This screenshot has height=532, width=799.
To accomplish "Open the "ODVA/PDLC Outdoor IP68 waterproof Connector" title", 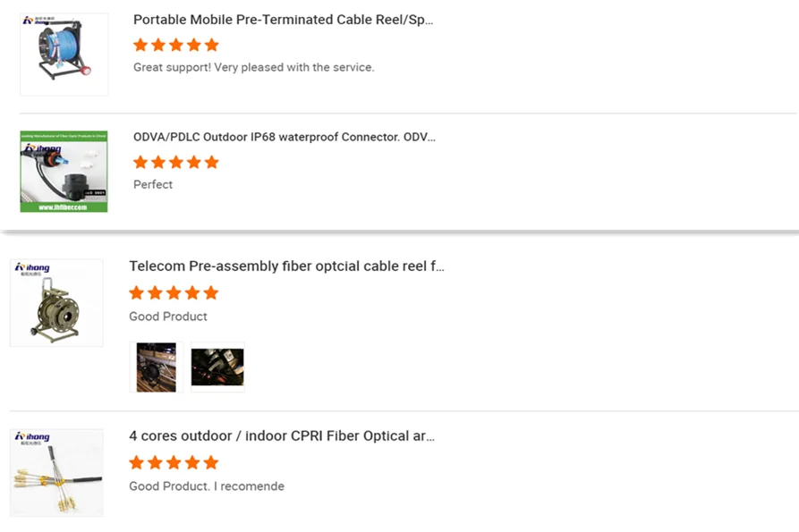I will click(x=285, y=137).
